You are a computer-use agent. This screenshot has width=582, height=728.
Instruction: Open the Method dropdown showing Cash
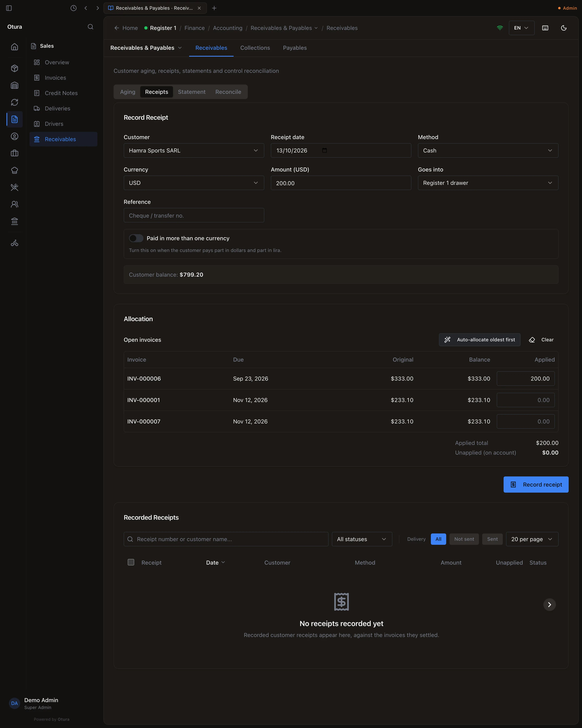click(x=488, y=151)
